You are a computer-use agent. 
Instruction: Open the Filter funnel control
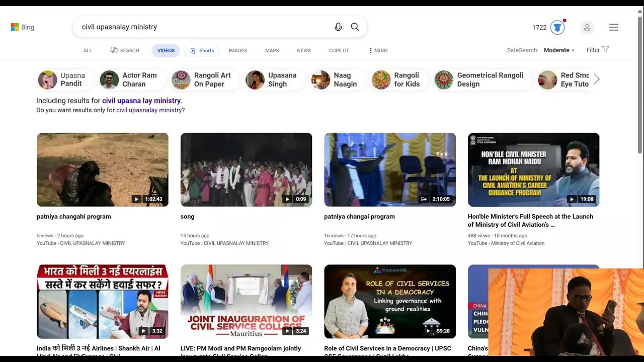point(598,50)
